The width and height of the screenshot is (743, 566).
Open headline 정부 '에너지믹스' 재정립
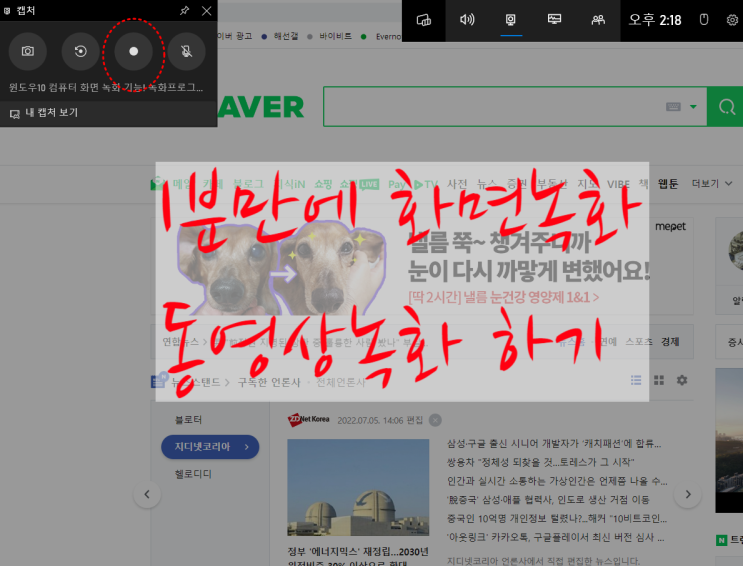(358, 552)
